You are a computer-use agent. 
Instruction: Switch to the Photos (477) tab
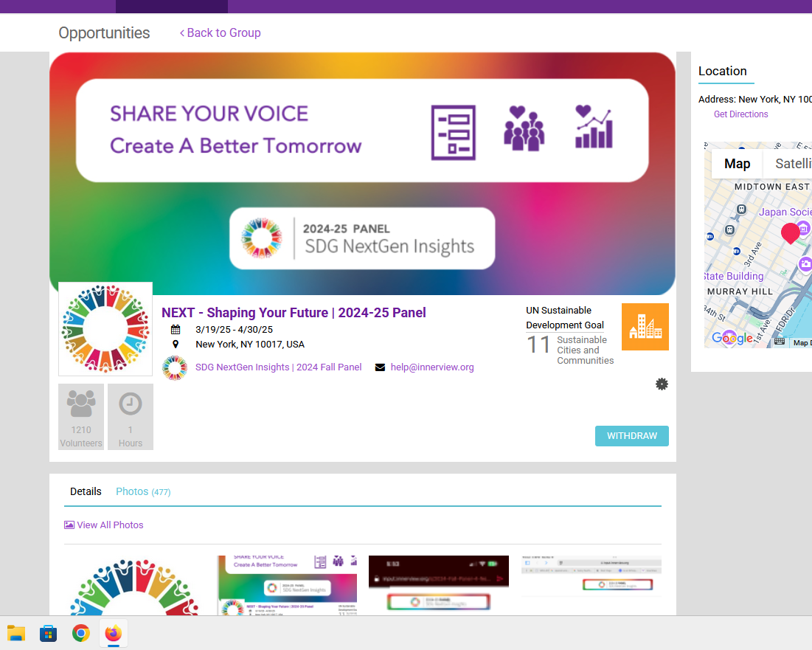tap(144, 491)
